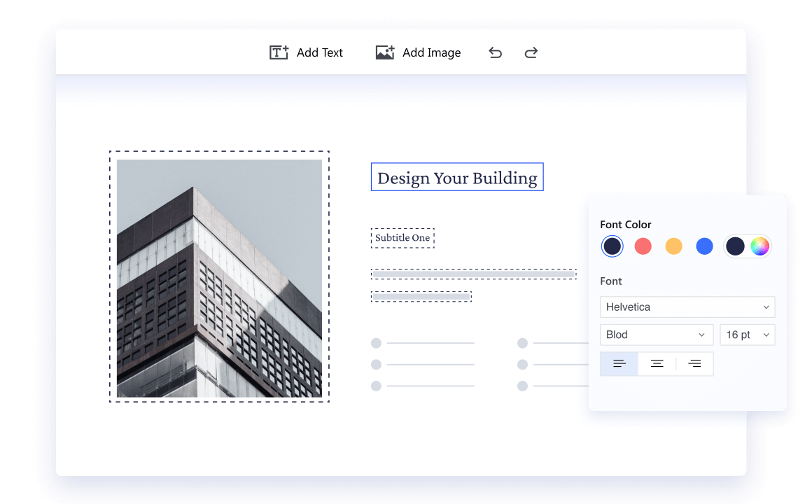Screen dimensions: 812x504
Task: Choose the red font color
Action: (x=643, y=246)
